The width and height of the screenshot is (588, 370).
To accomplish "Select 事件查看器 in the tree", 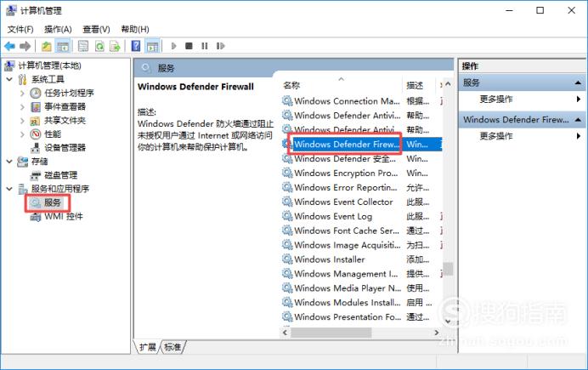I will point(65,107).
